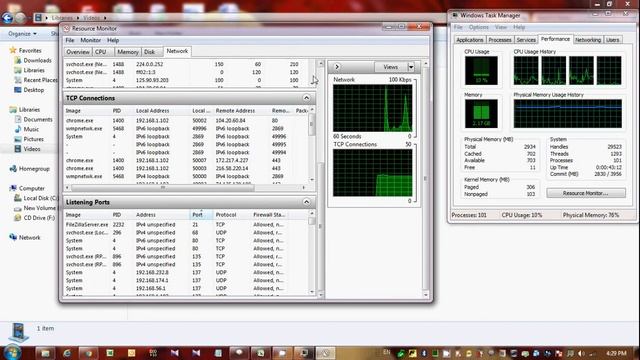Open Favorites in the Explorer sidebar
This screenshot has height=360, width=640.
point(30,51)
